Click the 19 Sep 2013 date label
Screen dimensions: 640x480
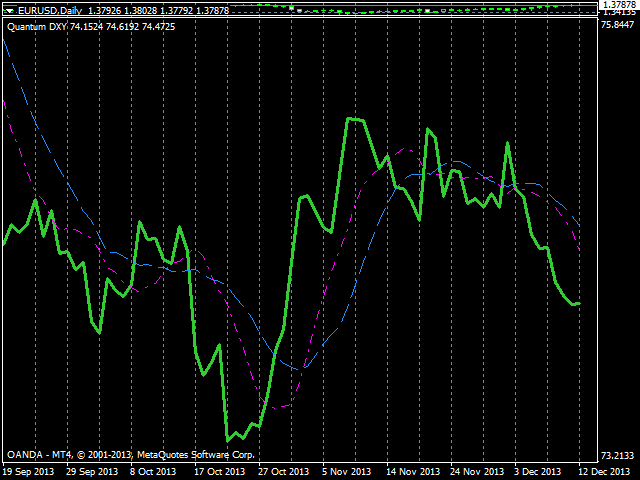pos(29,471)
